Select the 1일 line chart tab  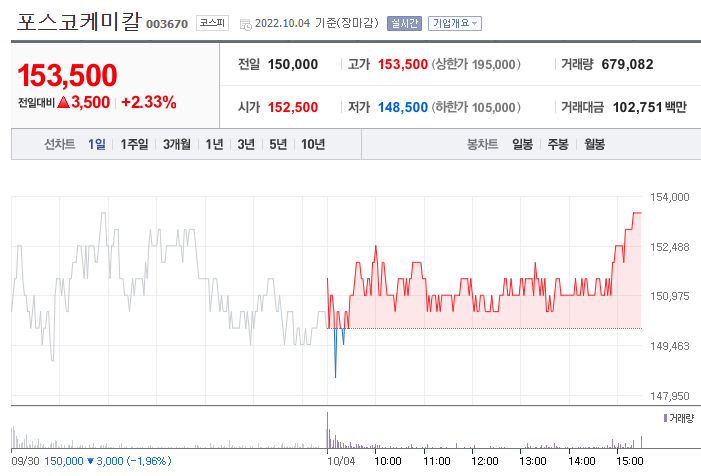(x=97, y=144)
